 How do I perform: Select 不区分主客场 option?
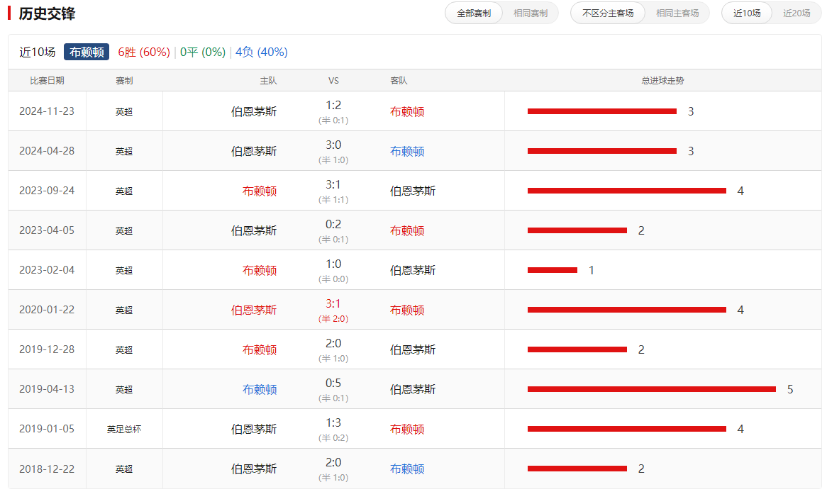608,13
